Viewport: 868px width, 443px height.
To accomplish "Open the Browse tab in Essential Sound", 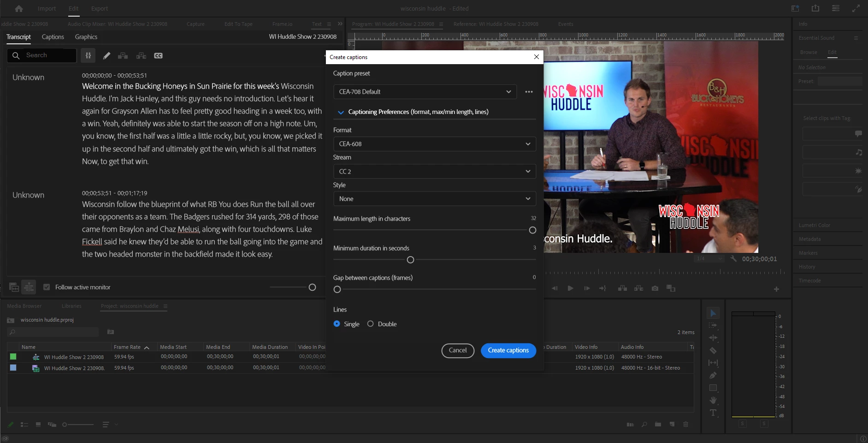I will pyautogui.click(x=809, y=52).
